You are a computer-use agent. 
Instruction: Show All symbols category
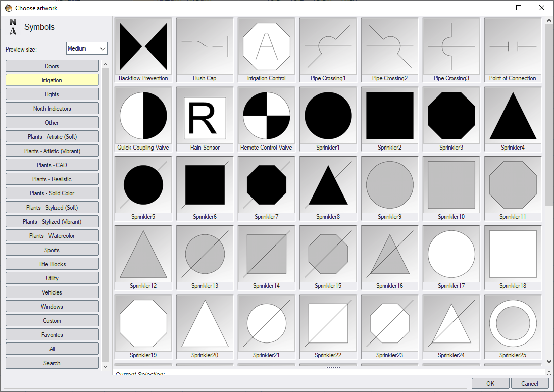pyautogui.click(x=52, y=349)
